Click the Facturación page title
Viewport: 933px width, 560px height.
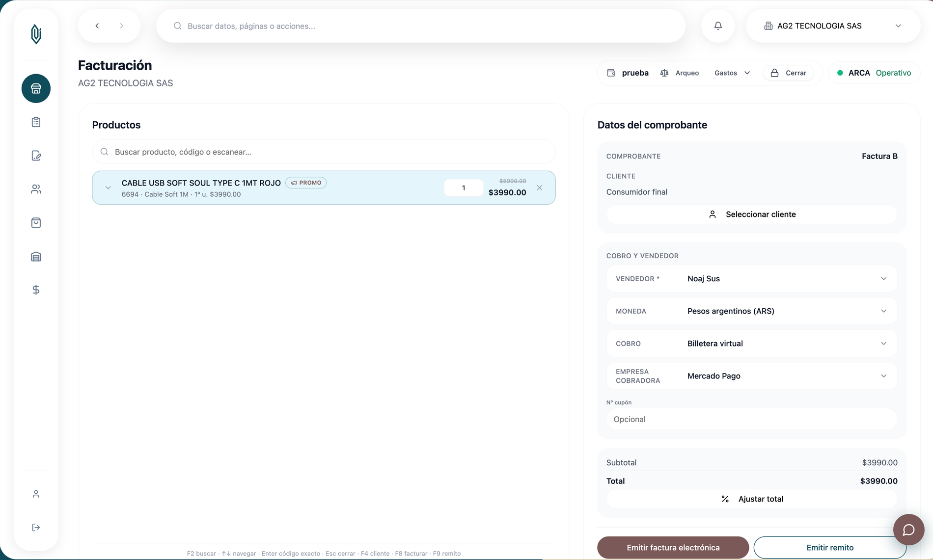(115, 65)
